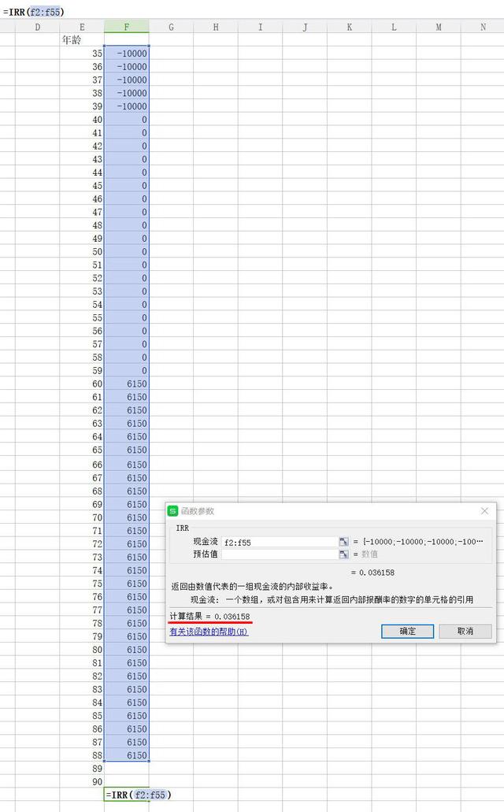Click the 0 cell next to age 50

pos(126,252)
